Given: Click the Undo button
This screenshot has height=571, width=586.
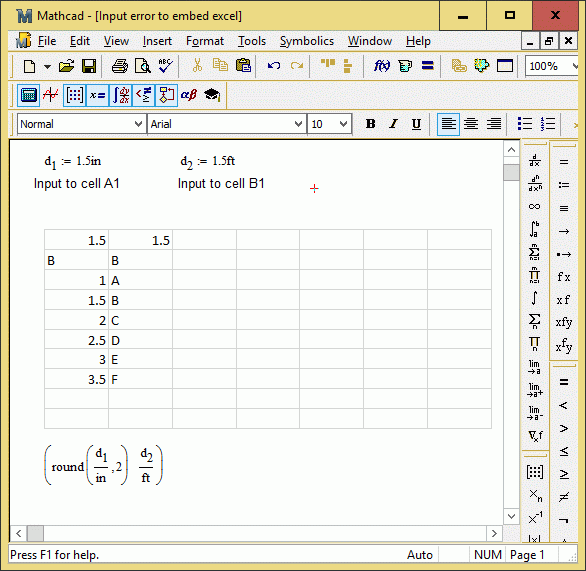Looking at the screenshot, I should pos(274,67).
